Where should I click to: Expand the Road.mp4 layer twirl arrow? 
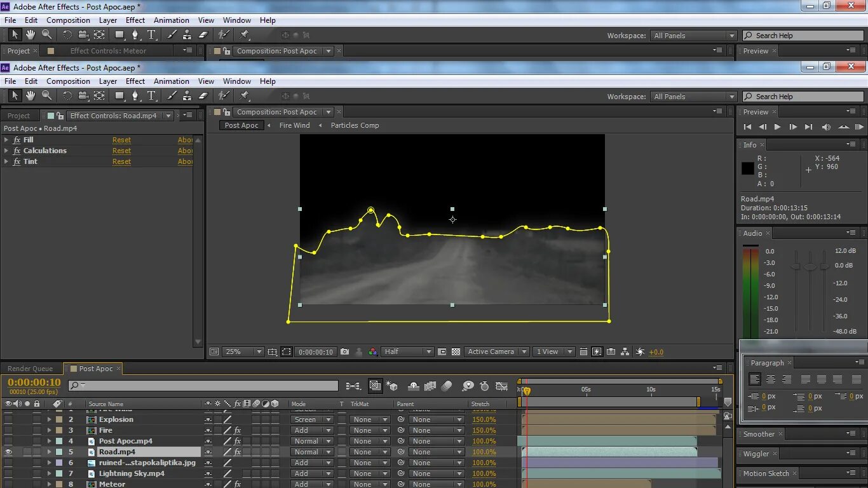click(x=49, y=452)
